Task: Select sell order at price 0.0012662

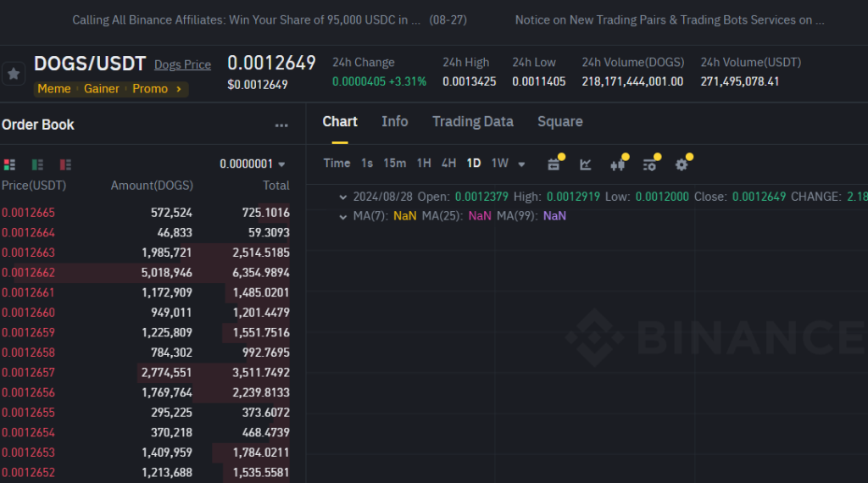Action: click(x=145, y=272)
